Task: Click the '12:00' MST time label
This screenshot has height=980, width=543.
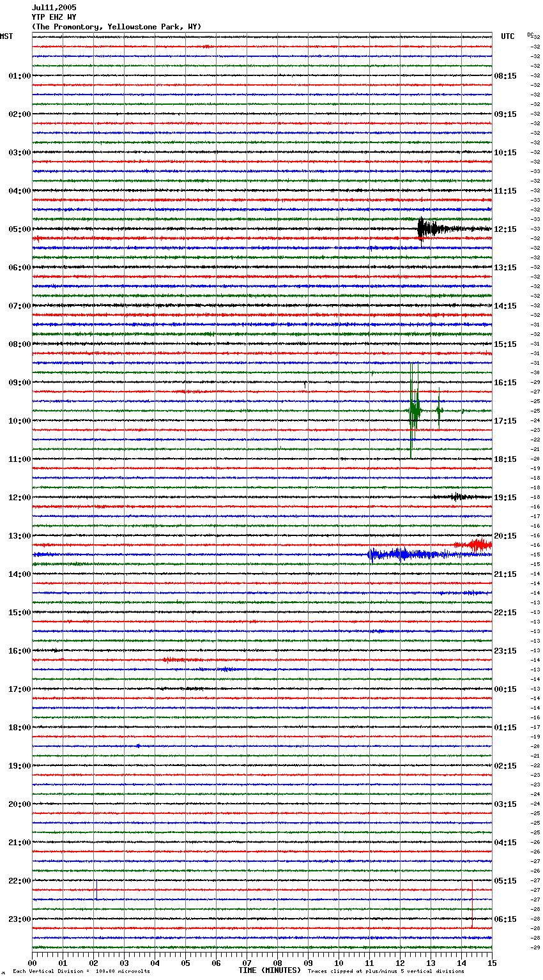Action: tap(20, 498)
